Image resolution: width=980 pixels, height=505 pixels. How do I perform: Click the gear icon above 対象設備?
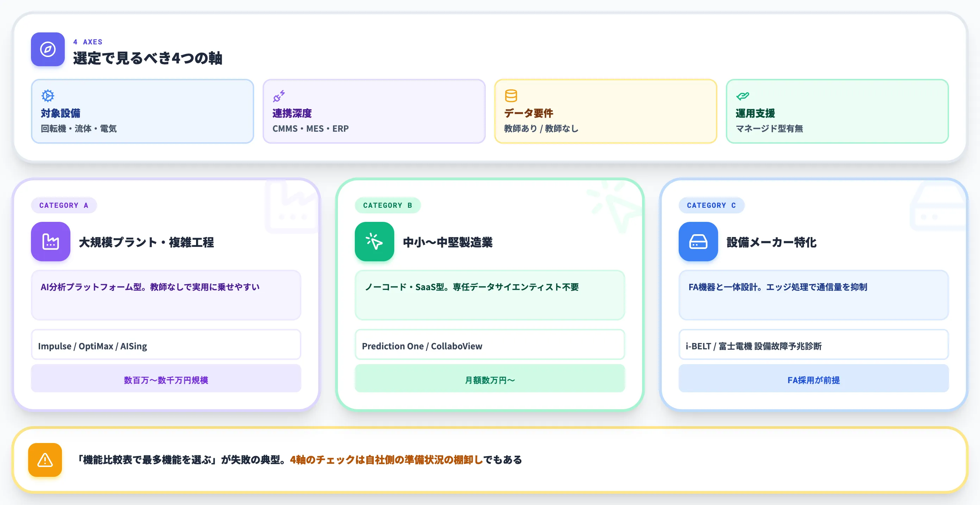point(48,95)
